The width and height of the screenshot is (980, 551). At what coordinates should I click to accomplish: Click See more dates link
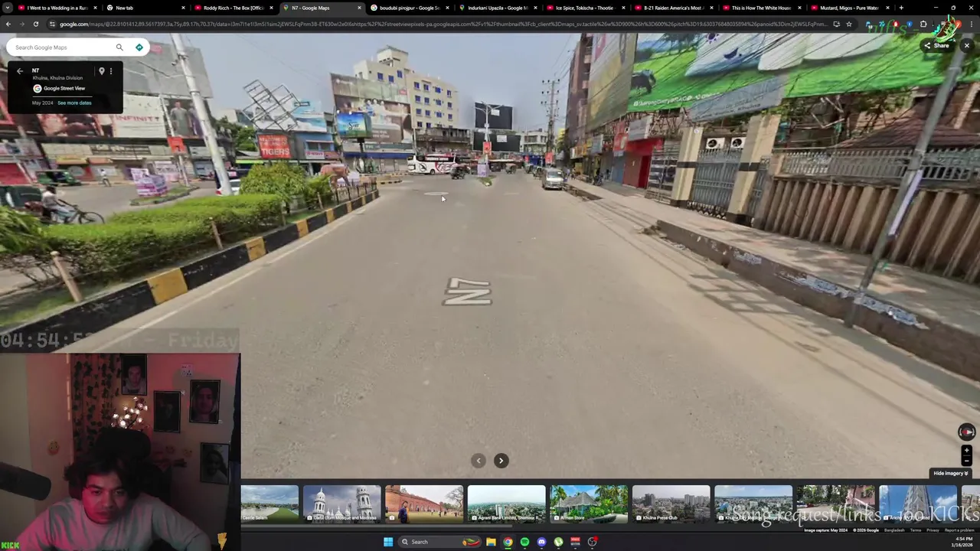pos(74,103)
